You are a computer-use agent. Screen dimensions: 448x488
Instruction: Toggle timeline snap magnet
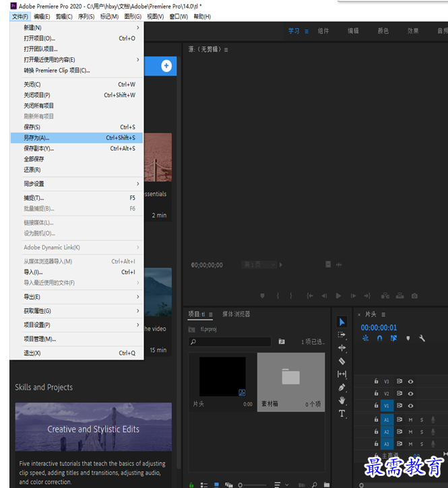click(x=379, y=338)
